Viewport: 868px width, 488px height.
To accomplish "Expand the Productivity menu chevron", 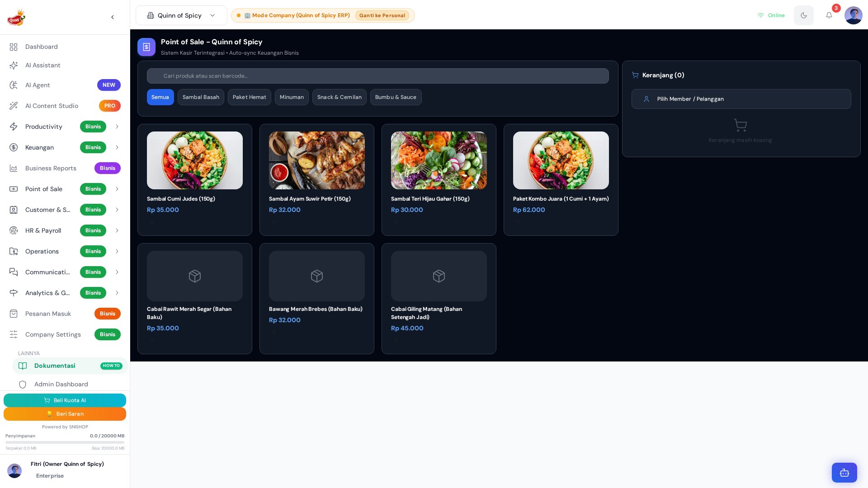I will click(x=117, y=127).
